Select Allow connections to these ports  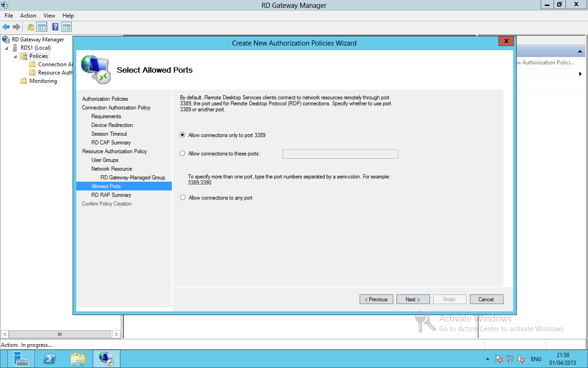click(x=220, y=154)
